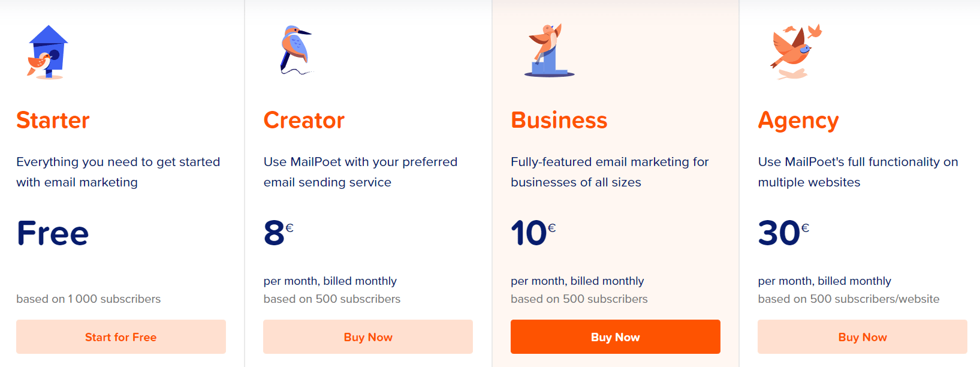Click the Creator plan description text
980x367 pixels.
click(x=360, y=172)
